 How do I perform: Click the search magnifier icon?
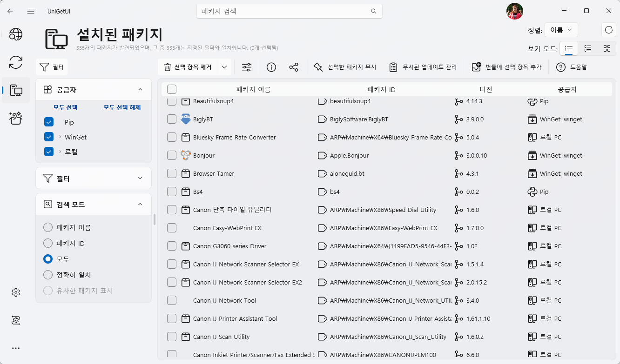[x=374, y=11]
